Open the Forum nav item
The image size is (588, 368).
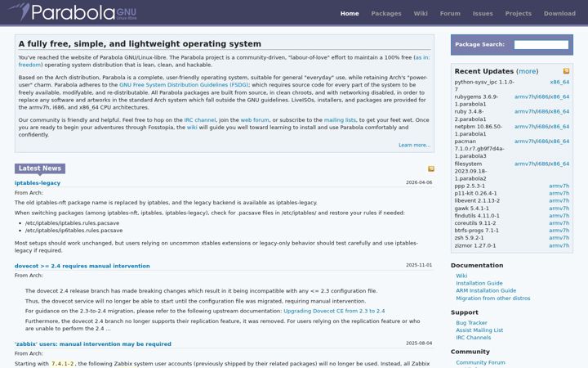(450, 14)
